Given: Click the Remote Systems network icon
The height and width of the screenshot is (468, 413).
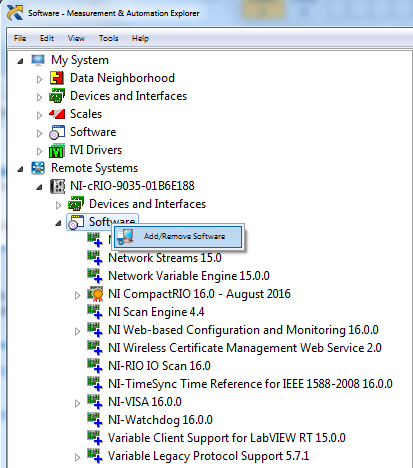Looking at the screenshot, I should [x=38, y=168].
